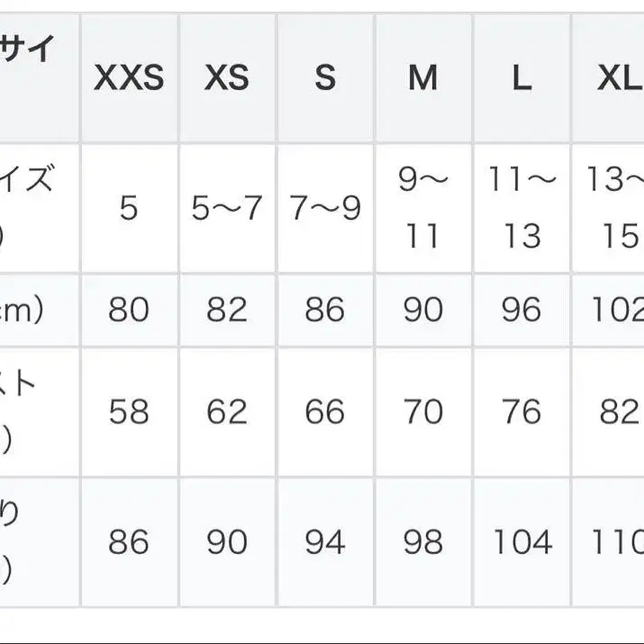
Task: Click the S size header cell
Action: (324, 78)
